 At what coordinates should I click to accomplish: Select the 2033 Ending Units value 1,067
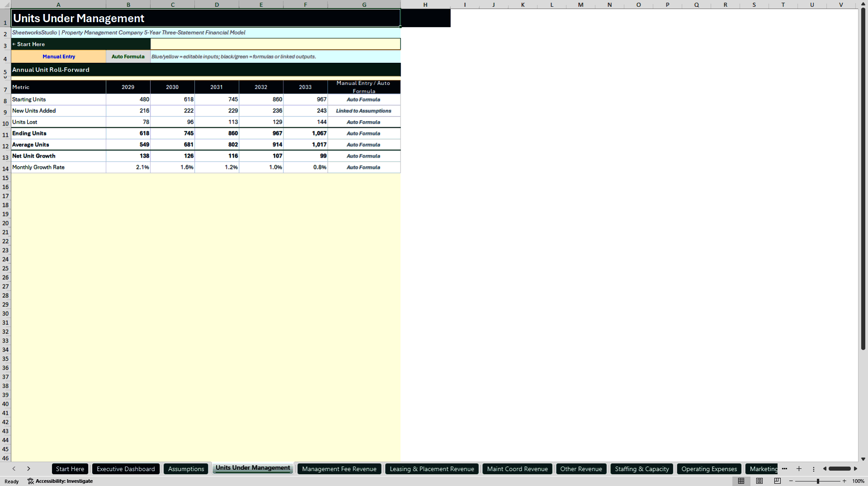(305, 133)
